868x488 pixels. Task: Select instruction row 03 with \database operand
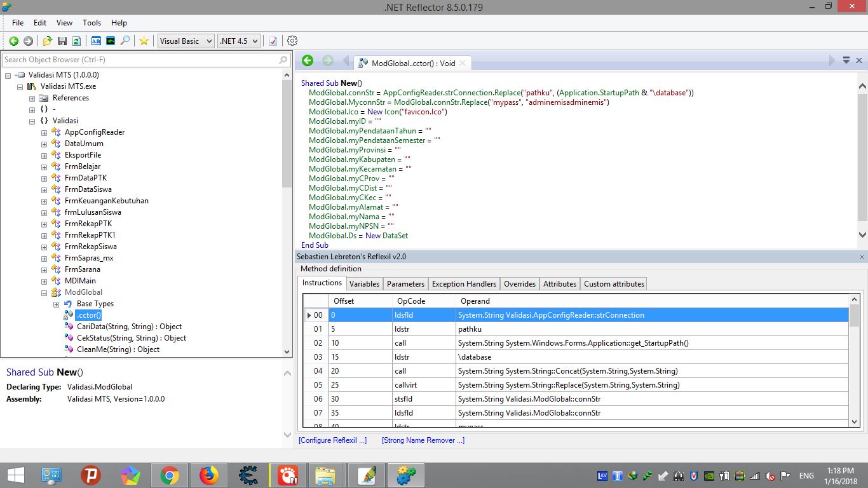pos(576,357)
